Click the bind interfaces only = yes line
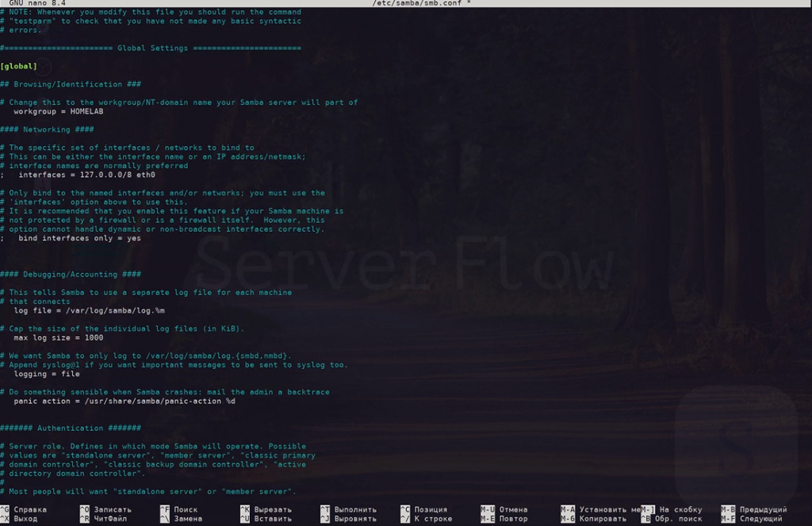The image size is (812, 526). [x=79, y=238]
